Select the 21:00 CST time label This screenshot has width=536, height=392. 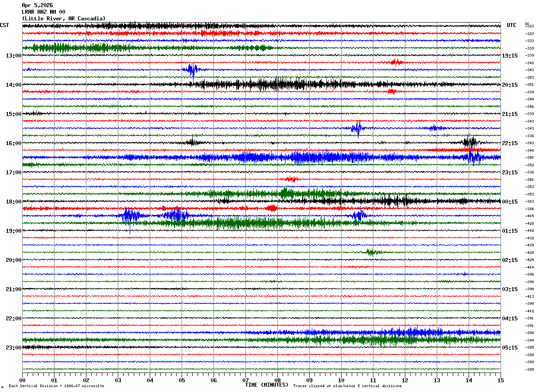point(14,289)
